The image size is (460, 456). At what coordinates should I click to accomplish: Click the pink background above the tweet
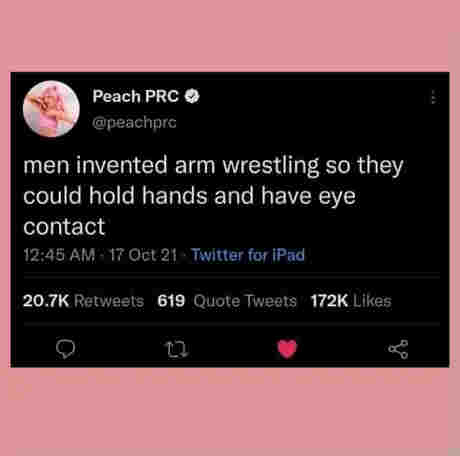click(230, 35)
